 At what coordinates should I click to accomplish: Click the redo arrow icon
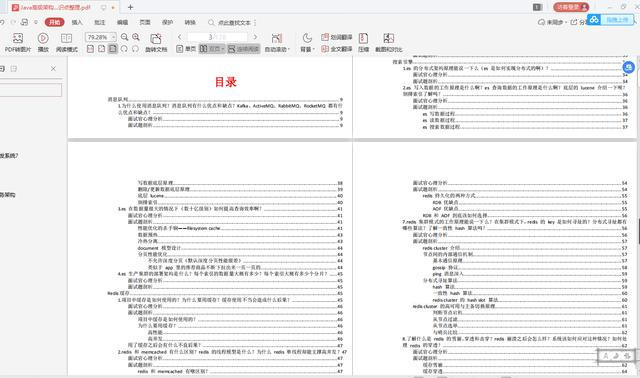click(13, 22)
